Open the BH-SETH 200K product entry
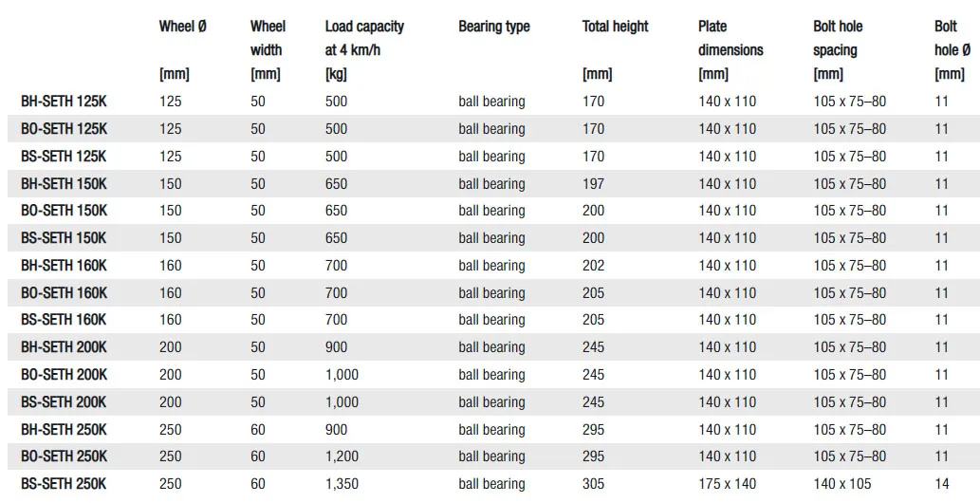This screenshot has height=503, width=980. (x=64, y=347)
